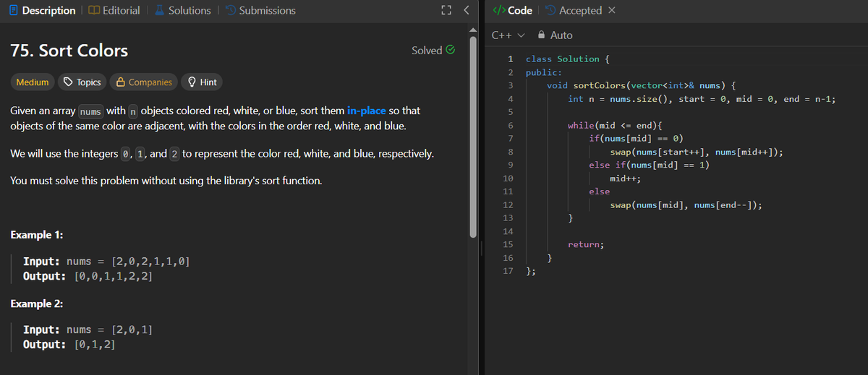Screen dimensions: 868x375
Task: Click the Auto lock indicator
Action: point(556,35)
